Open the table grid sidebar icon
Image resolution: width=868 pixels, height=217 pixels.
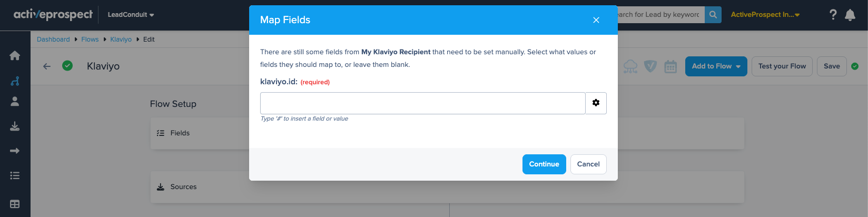point(15,204)
